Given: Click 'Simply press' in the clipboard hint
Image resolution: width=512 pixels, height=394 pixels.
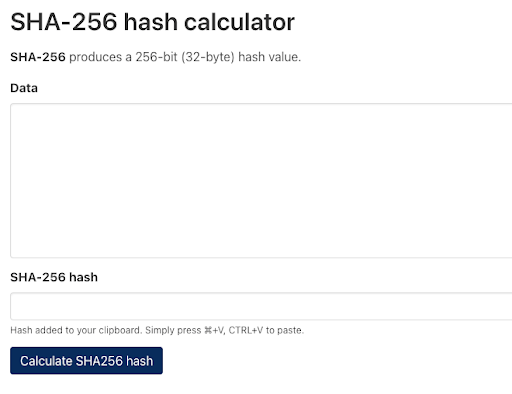Looking at the screenshot, I should pyautogui.click(x=173, y=330).
